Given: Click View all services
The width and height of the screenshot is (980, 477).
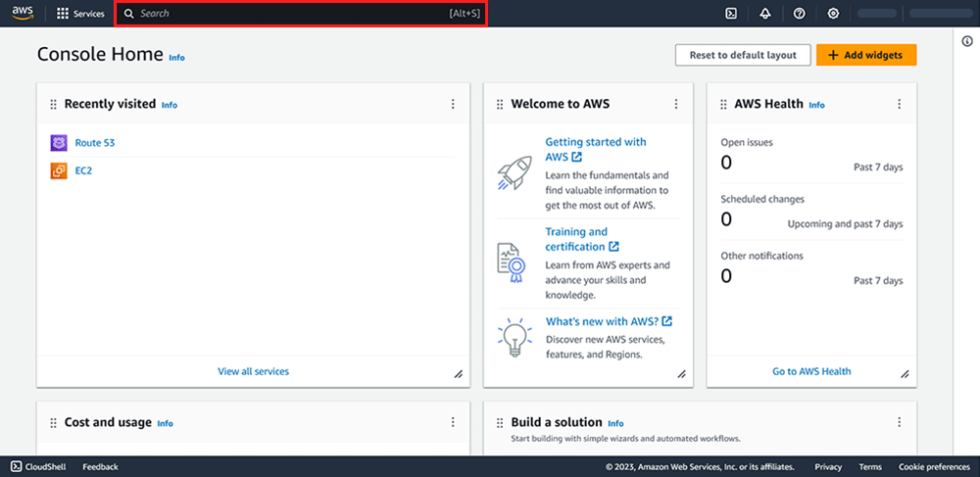Looking at the screenshot, I should click(x=253, y=371).
